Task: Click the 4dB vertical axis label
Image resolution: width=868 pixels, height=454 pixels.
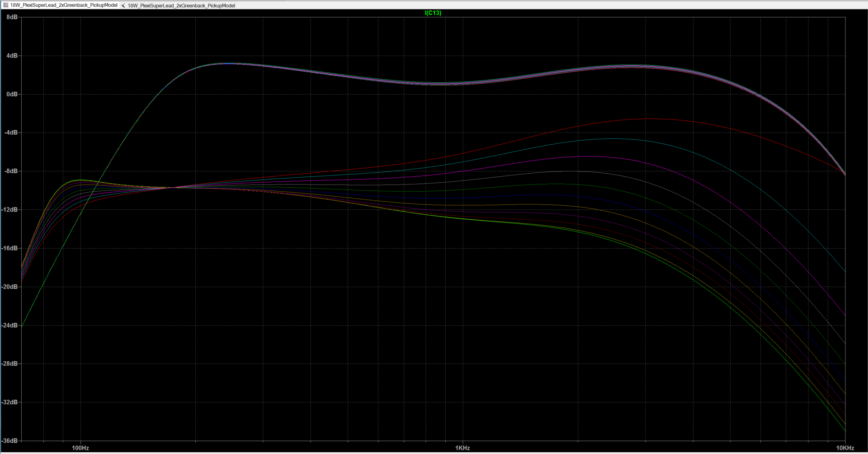Action: tap(12, 56)
